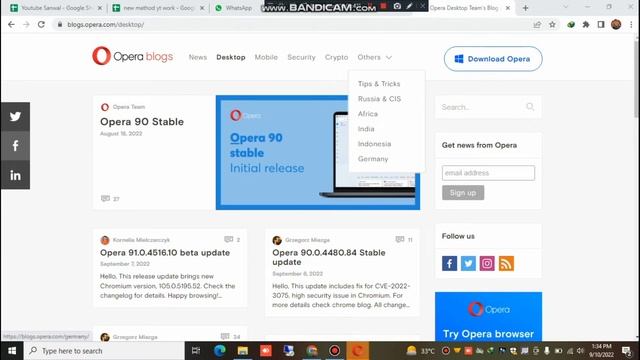Open Task View on the taskbar
The image size is (640, 360).
(196, 351)
